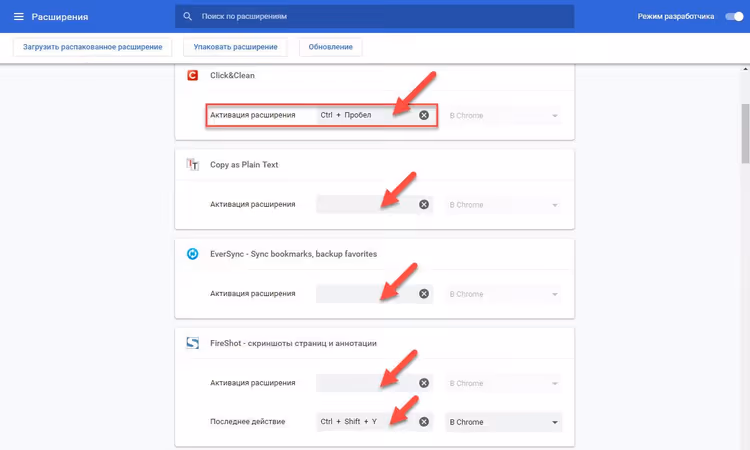Open the hamburger main menu
Image resolution: width=750 pixels, height=450 pixels.
[19, 17]
